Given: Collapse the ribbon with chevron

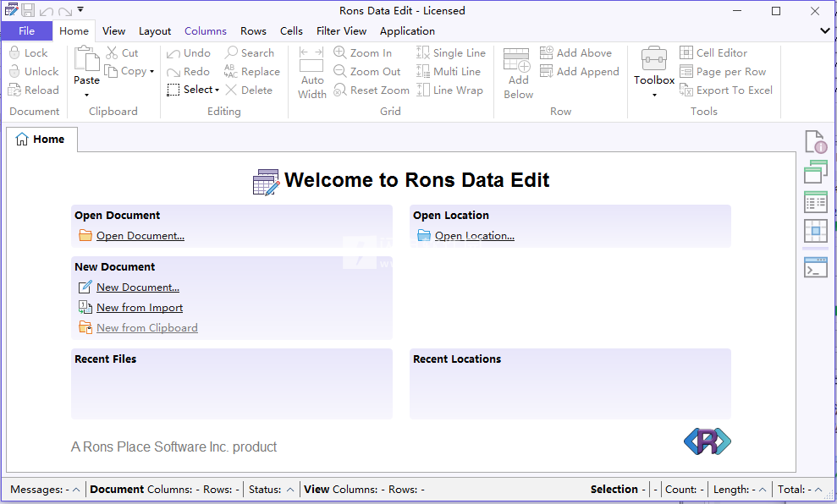Looking at the screenshot, I should point(824,31).
